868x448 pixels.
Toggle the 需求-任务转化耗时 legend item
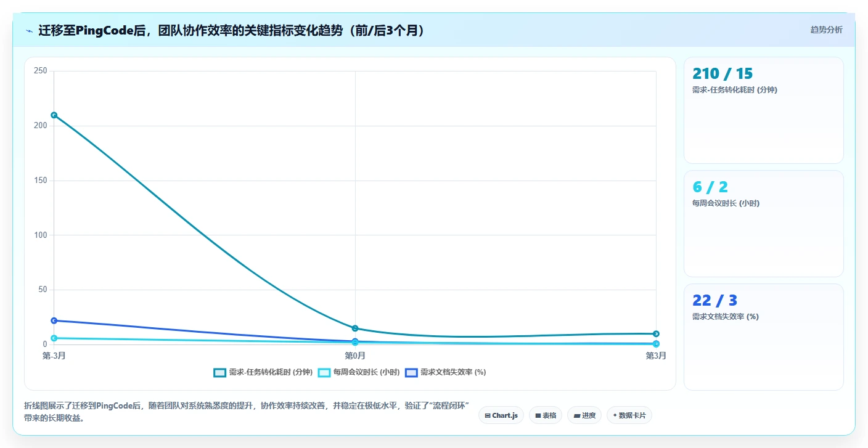(263, 372)
